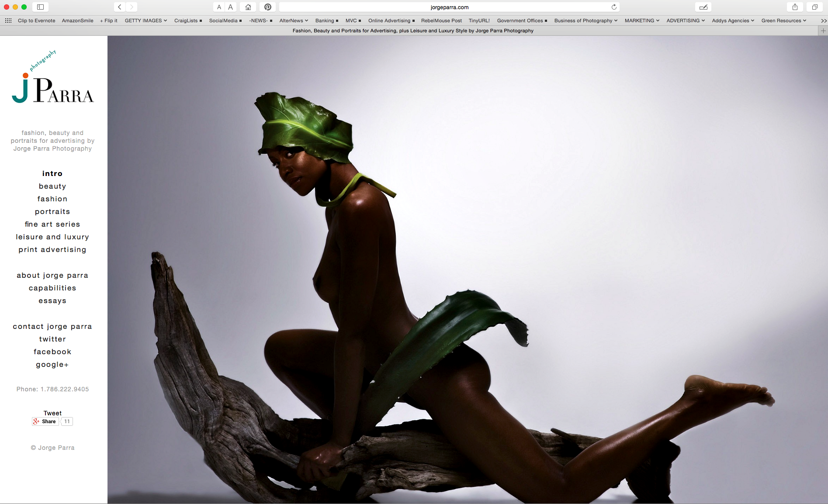The height and width of the screenshot is (504, 828).
Task: Click the Pinterest pin icon in toolbar
Action: click(x=268, y=7)
